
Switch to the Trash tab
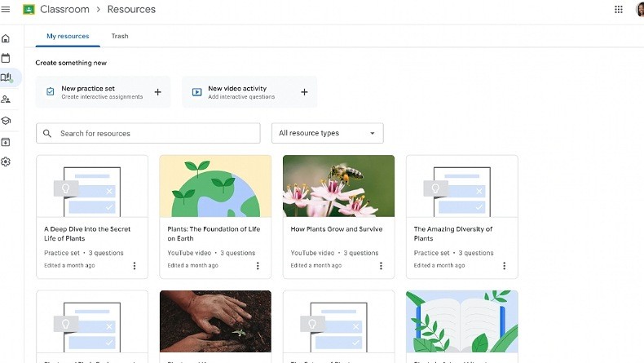(x=120, y=36)
